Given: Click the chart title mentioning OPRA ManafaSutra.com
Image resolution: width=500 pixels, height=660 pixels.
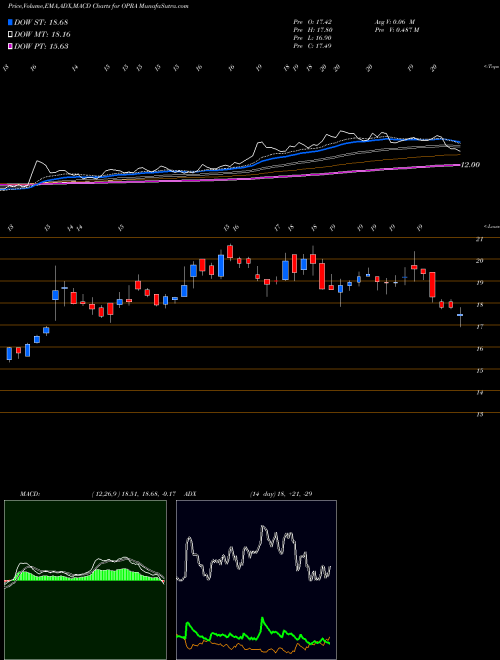Looking at the screenshot, I should pos(98,6).
